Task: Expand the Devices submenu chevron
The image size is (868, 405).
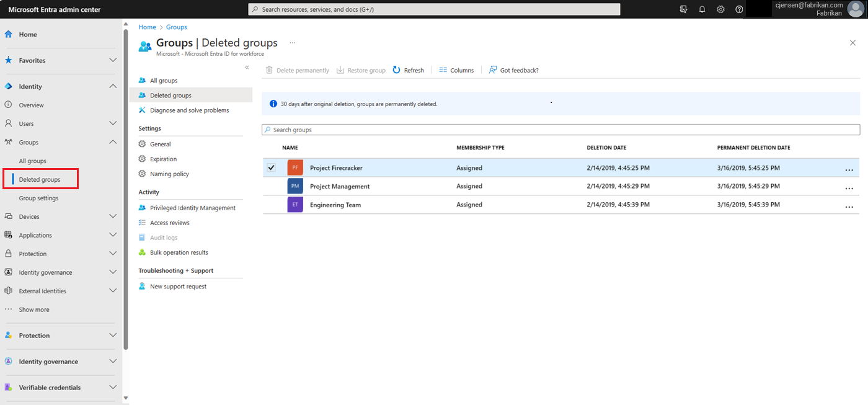Action: click(x=113, y=217)
